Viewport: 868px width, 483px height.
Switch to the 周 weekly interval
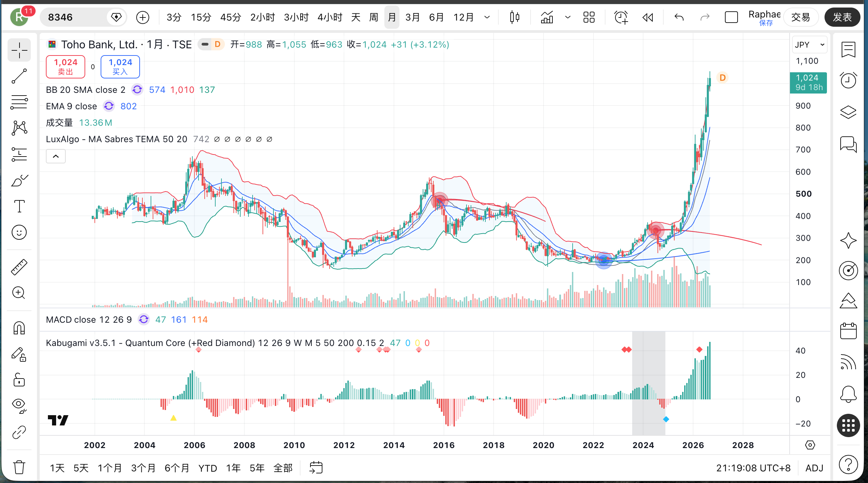(x=374, y=17)
